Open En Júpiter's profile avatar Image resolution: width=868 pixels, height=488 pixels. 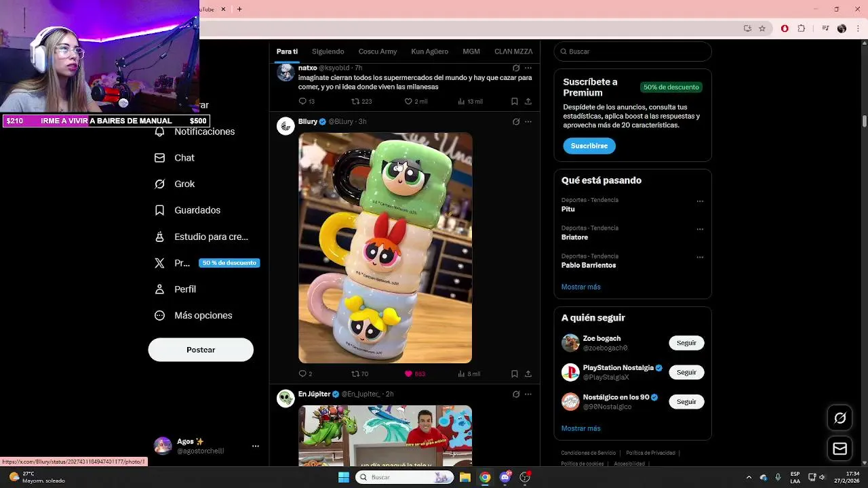point(285,399)
